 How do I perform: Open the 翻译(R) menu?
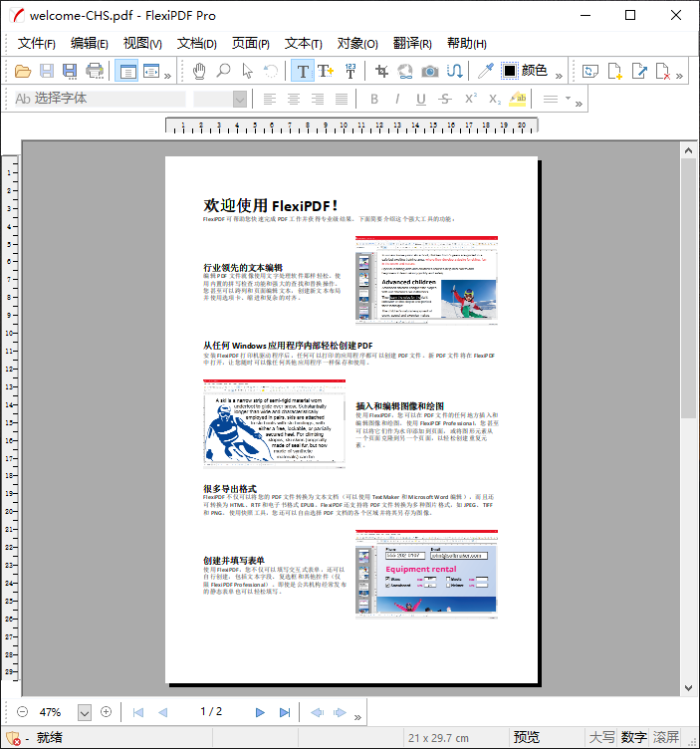coord(412,44)
